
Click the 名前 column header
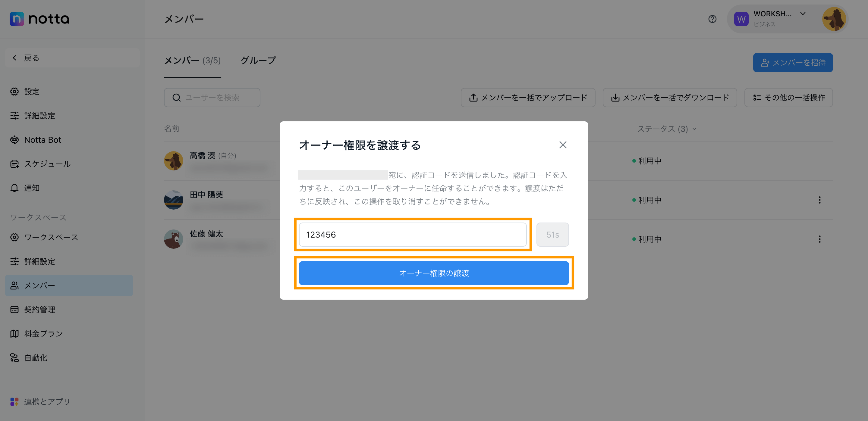point(172,128)
